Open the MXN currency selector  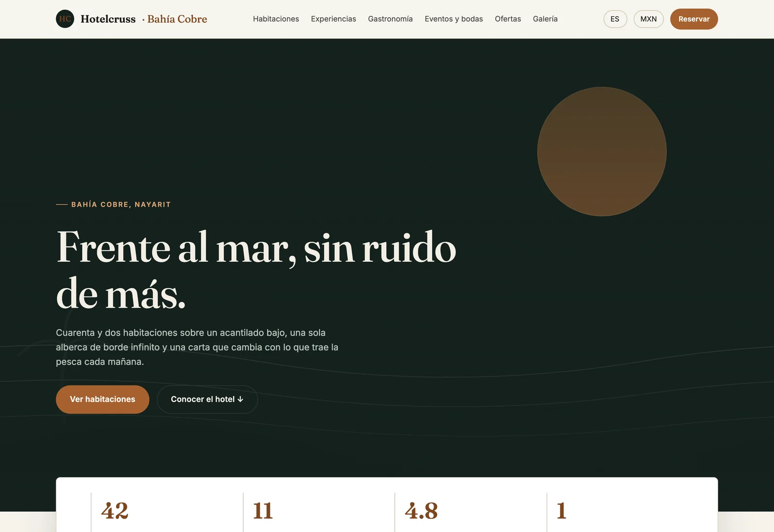(x=649, y=19)
